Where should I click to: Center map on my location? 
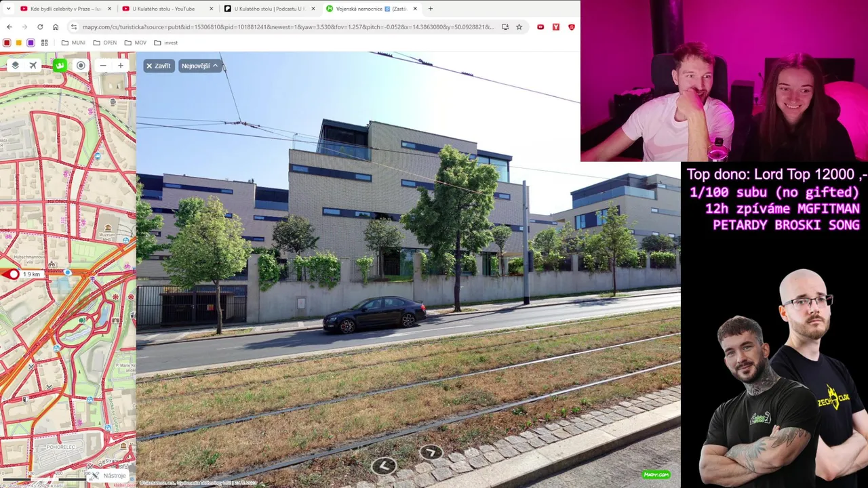pos(81,65)
